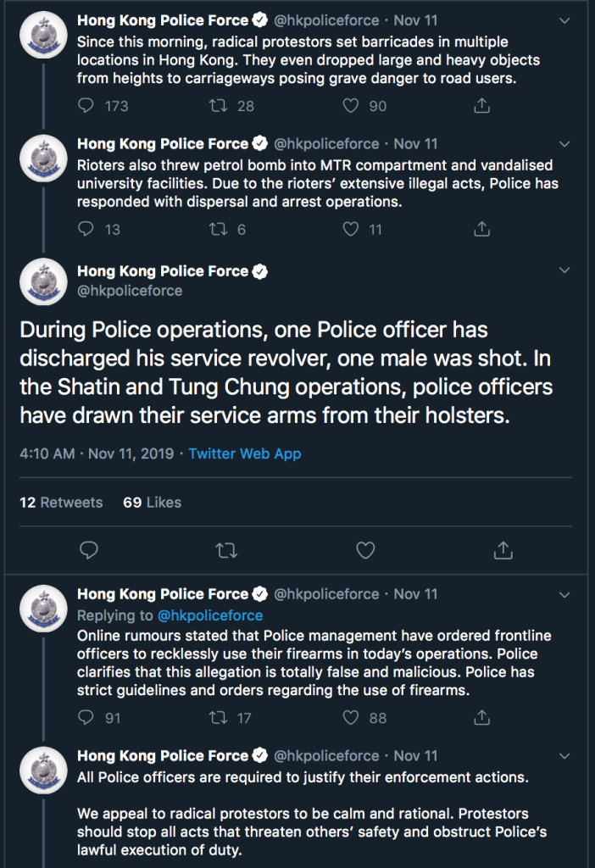Open police avatar on the main tweet
Image resolution: width=595 pixels, height=868 pixels.
click(44, 281)
